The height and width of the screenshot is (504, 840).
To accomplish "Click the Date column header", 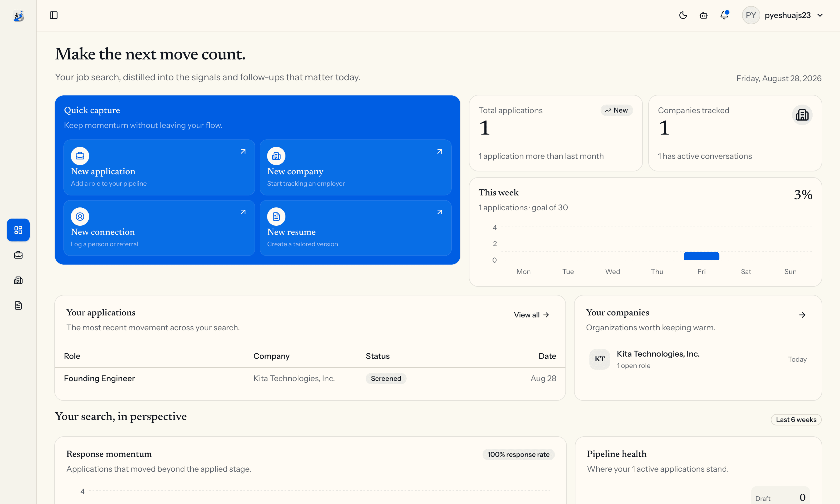I will click(x=547, y=356).
